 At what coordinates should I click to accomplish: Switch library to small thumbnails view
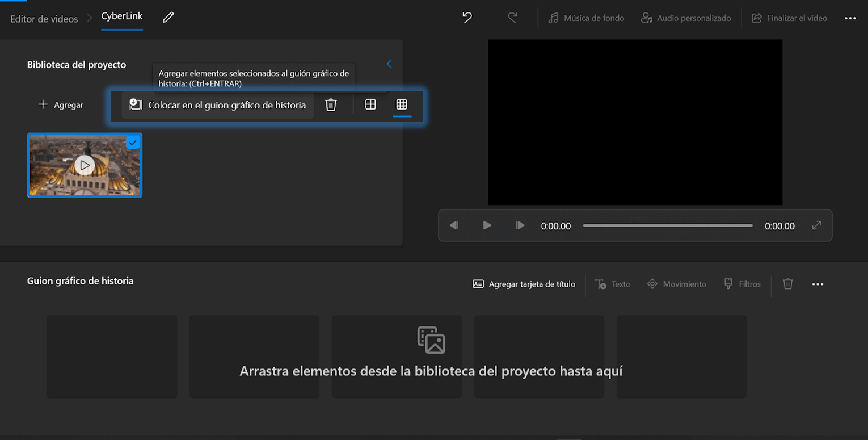pyautogui.click(x=402, y=104)
